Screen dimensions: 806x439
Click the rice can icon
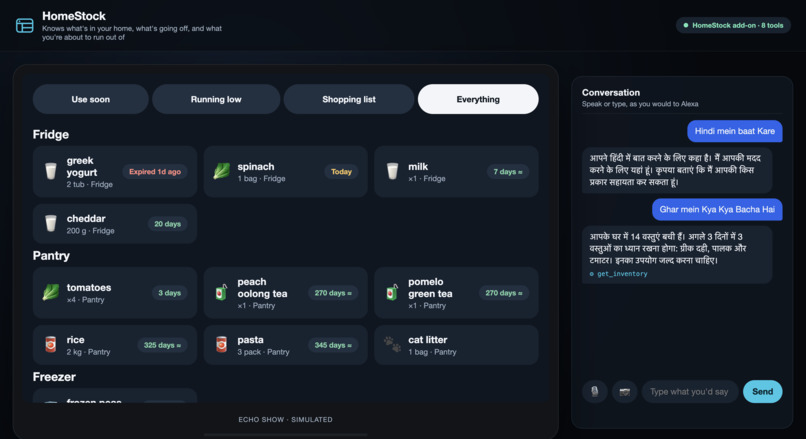[x=50, y=344]
